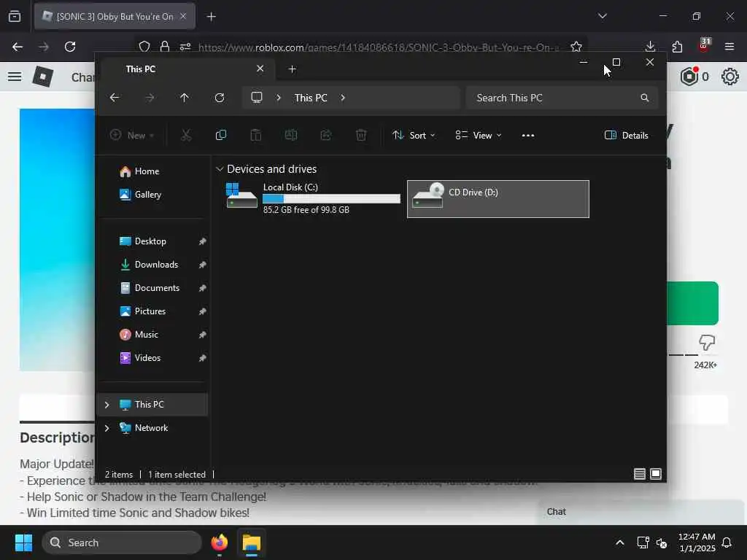
Task: Bookmark the Roblox page with star
Action: pos(576,47)
